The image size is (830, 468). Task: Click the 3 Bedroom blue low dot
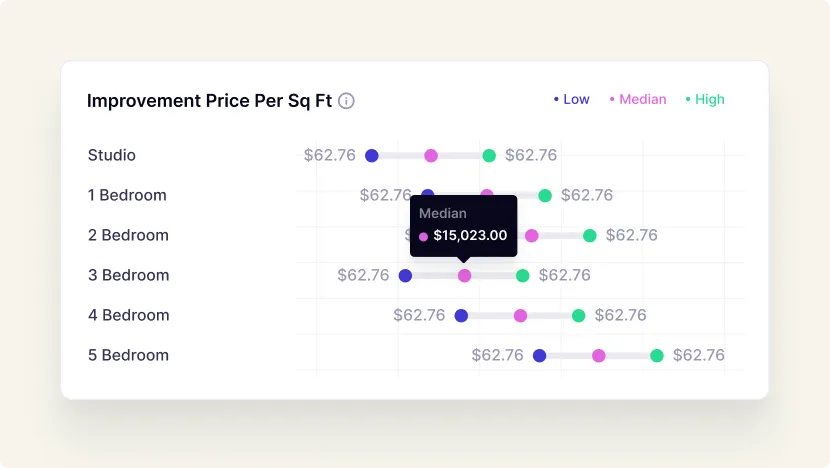(405, 275)
